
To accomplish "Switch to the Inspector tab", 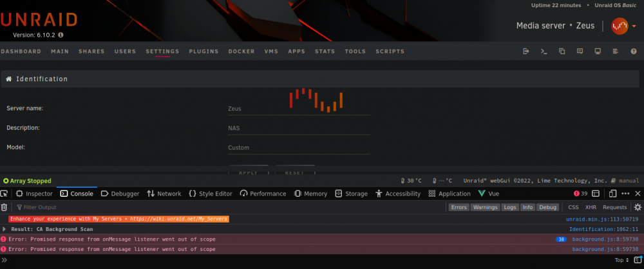I will [35, 194].
